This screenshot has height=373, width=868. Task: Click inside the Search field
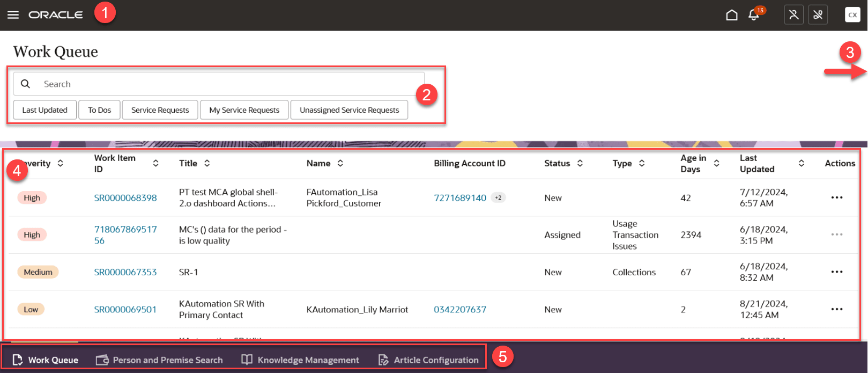click(219, 84)
